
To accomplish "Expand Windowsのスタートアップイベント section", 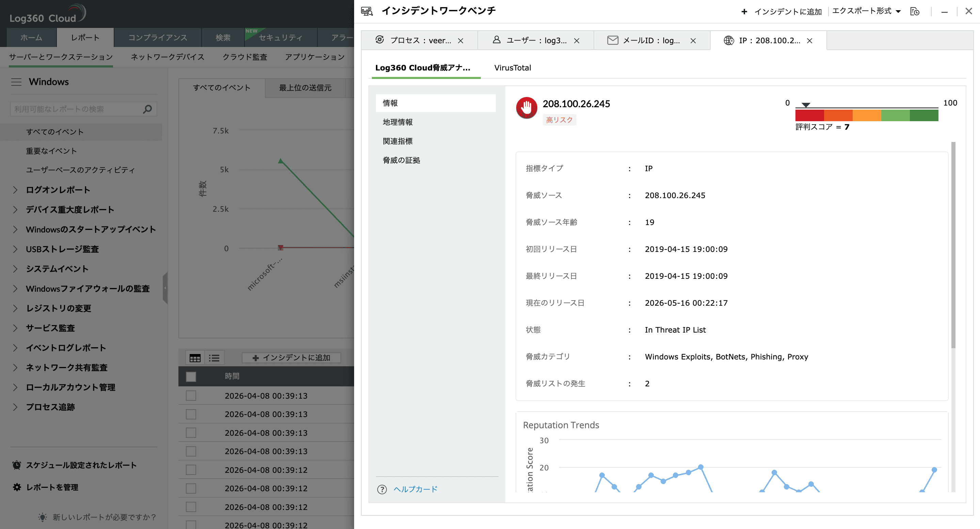I will pyautogui.click(x=15, y=230).
